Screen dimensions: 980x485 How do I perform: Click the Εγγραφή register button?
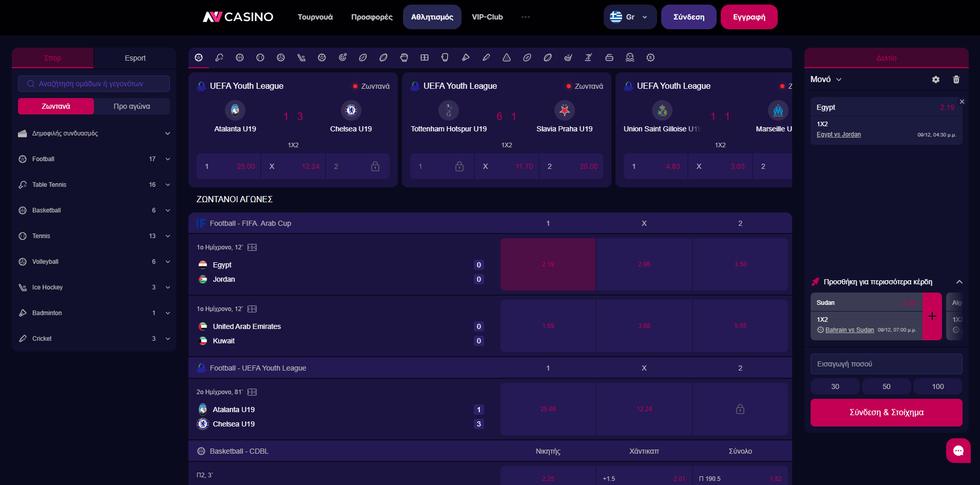[x=749, y=17]
